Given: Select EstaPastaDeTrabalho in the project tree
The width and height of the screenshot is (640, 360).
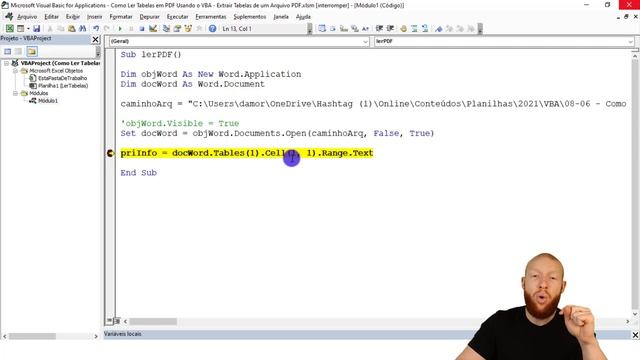Looking at the screenshot, I should (62, 78).
